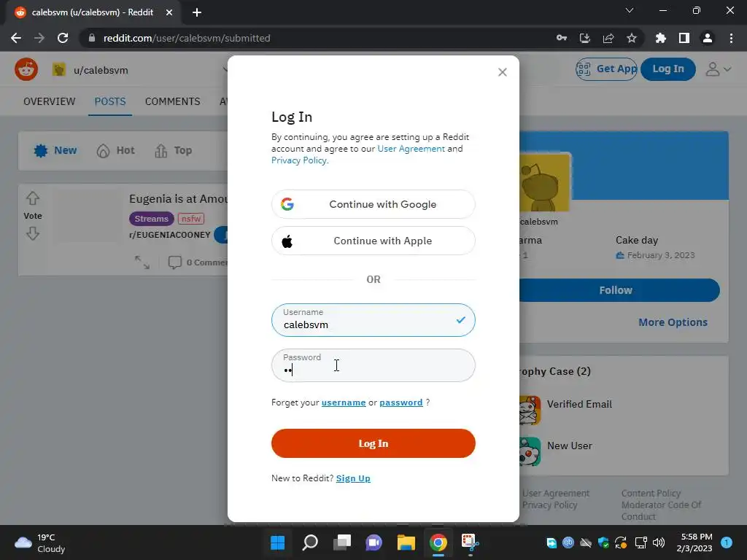Open Snipping Tool on taskbar
This screenshot has height=560, width=747.
click(471, 542)
